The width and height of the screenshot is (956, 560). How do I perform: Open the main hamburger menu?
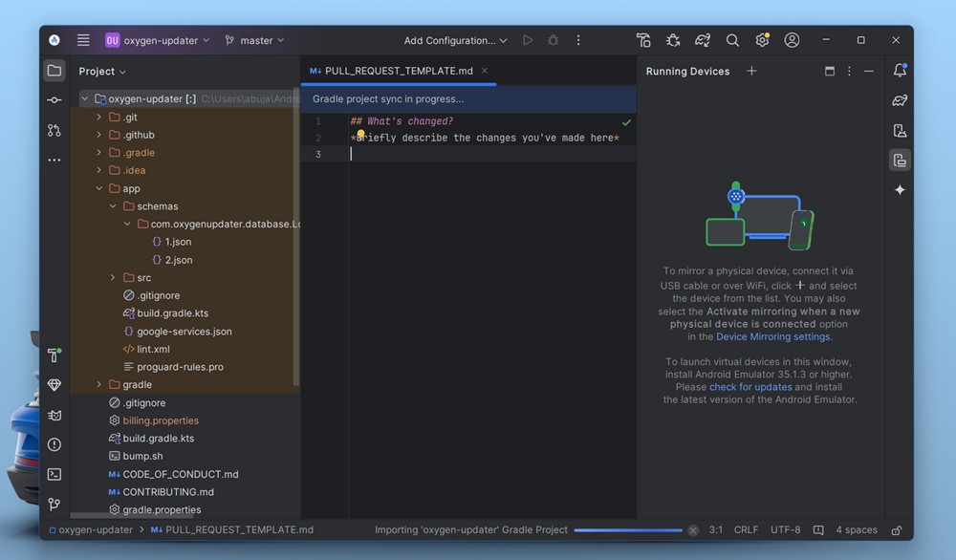point(83,40)
